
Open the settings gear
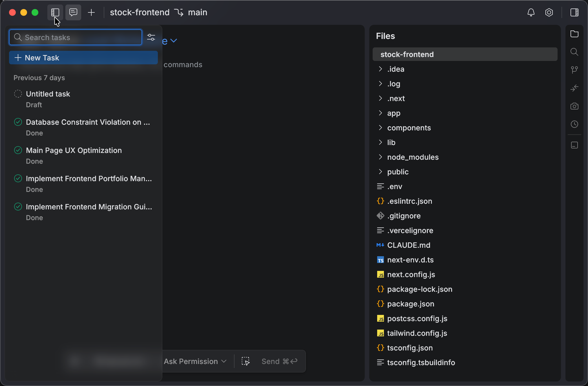tap(549, 12)
